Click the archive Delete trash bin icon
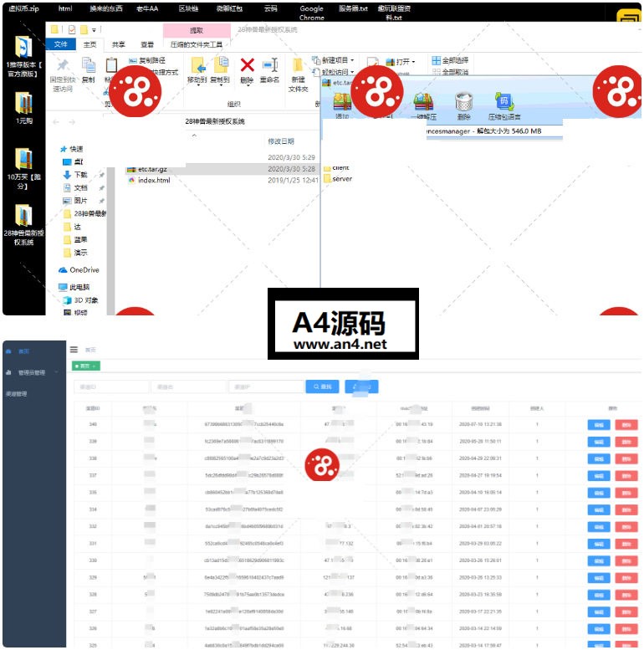The image size is (644, 650). (x=463, y=102)
